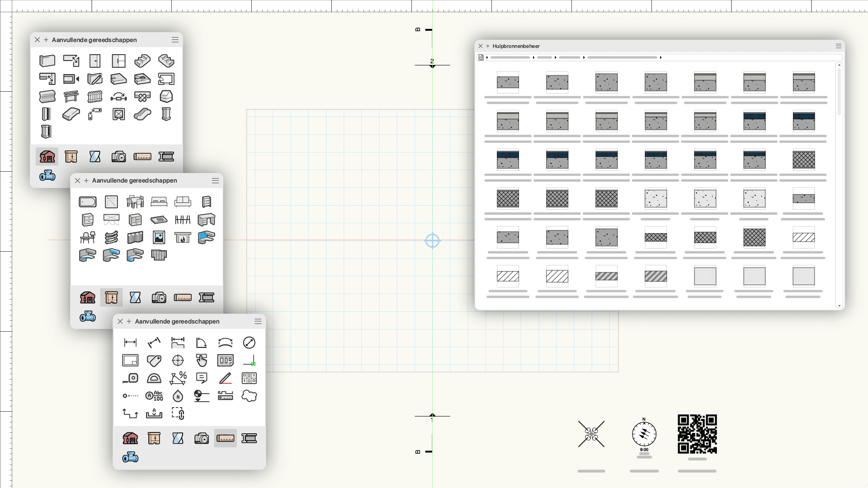Screen dimensions: 868x488
Task: Select the Redline pencil tool
Action: [x=226, y=378]
